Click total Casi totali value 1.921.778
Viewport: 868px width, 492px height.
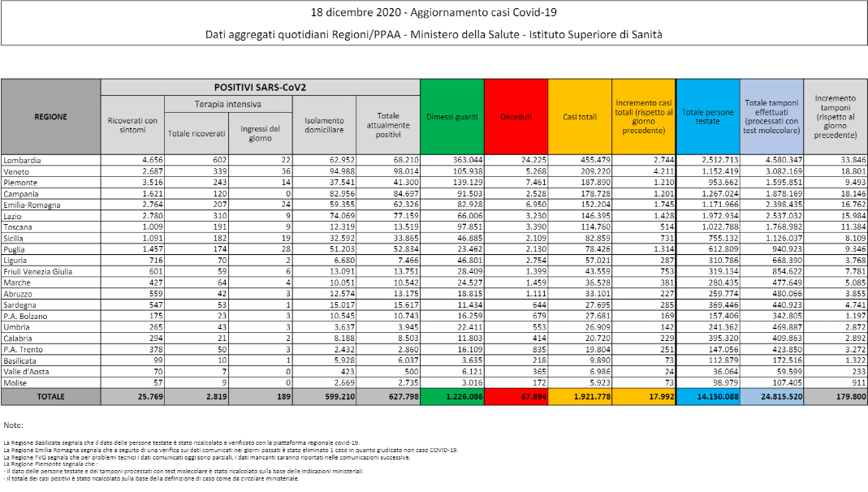pyautogui.click(x=592, y=397)
